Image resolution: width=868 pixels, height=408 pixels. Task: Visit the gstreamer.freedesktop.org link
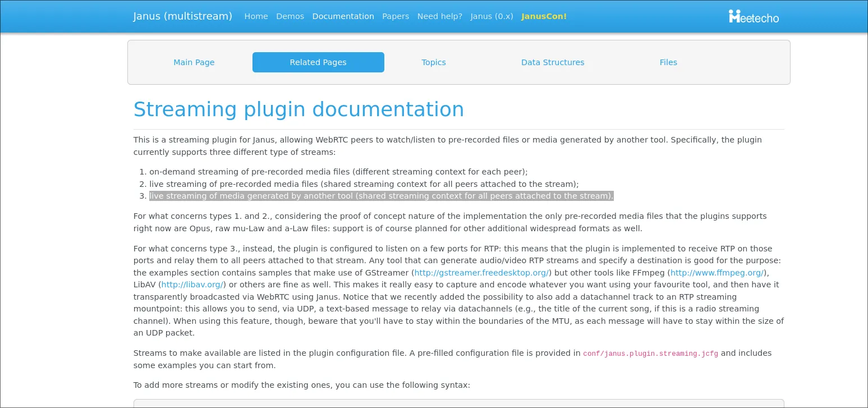click(481, 273)
